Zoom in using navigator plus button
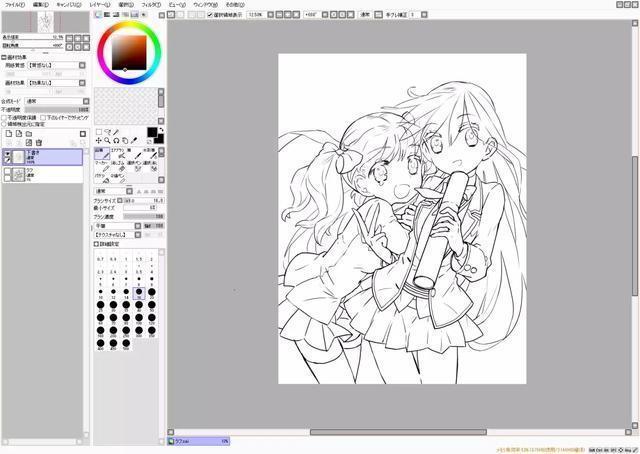640x454 pixels. point(78,38)
